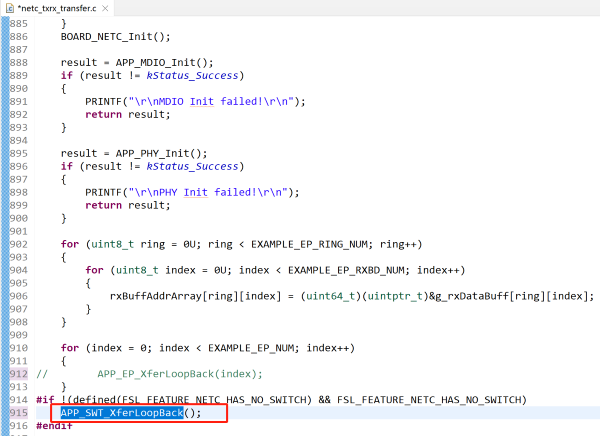Click line number 915 in the gutter
Screen dimensions: 600x436
click(x=19, y=413)
